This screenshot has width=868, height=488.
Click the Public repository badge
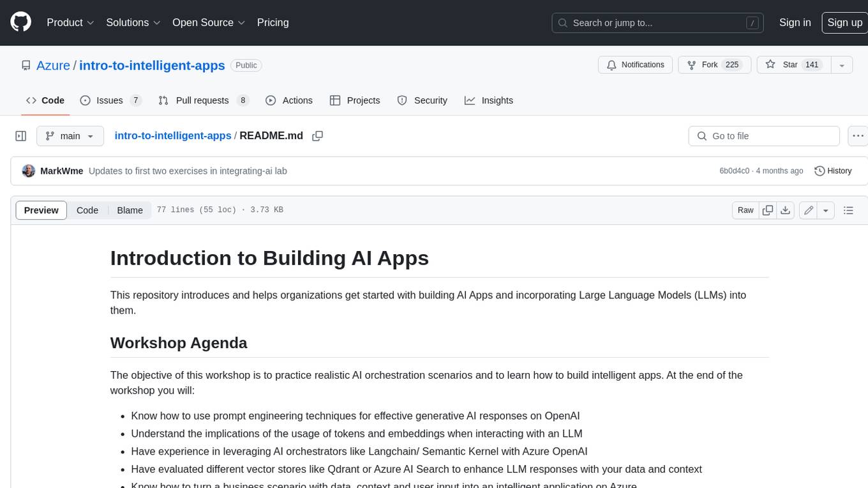click(246, 65)
